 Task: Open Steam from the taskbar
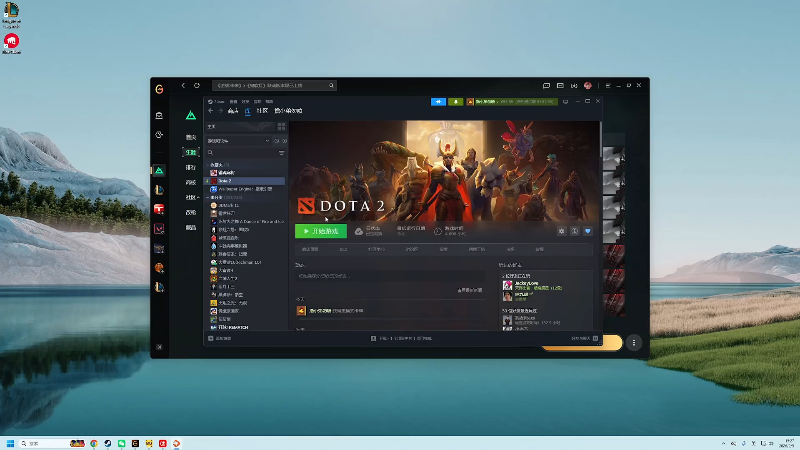pyautogui.click(x=108, y=443)
